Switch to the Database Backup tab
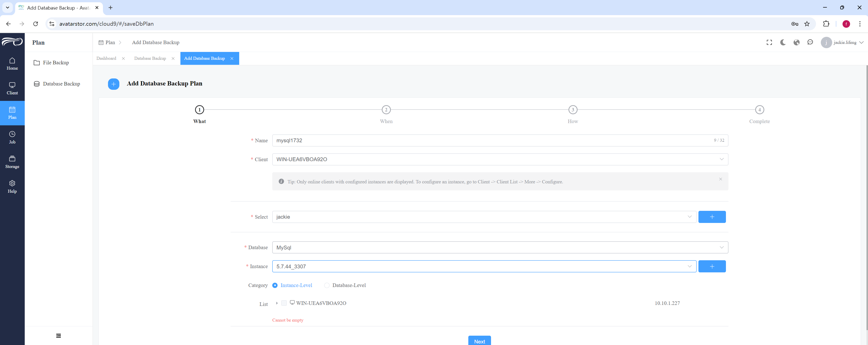 click(150, 58)
